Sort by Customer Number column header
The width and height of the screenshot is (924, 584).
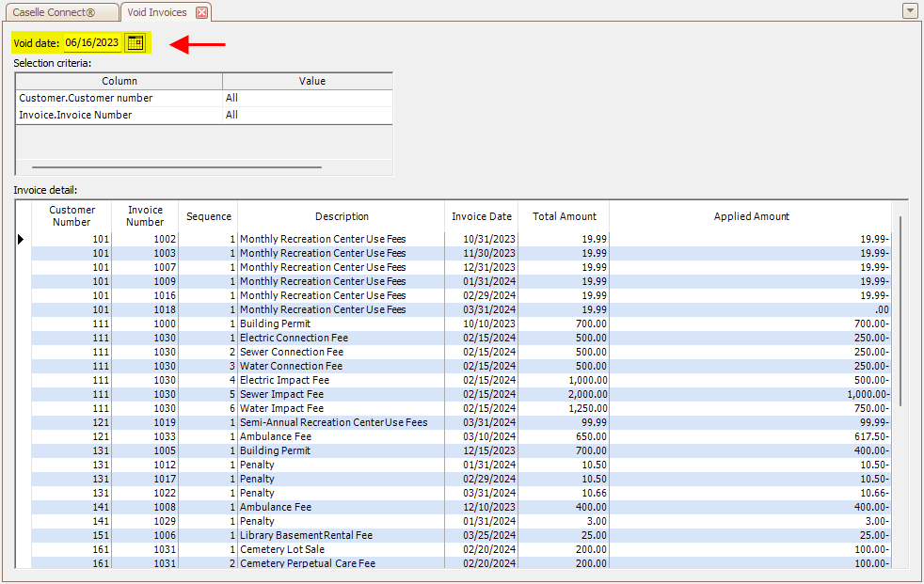[x=72, y=216]
